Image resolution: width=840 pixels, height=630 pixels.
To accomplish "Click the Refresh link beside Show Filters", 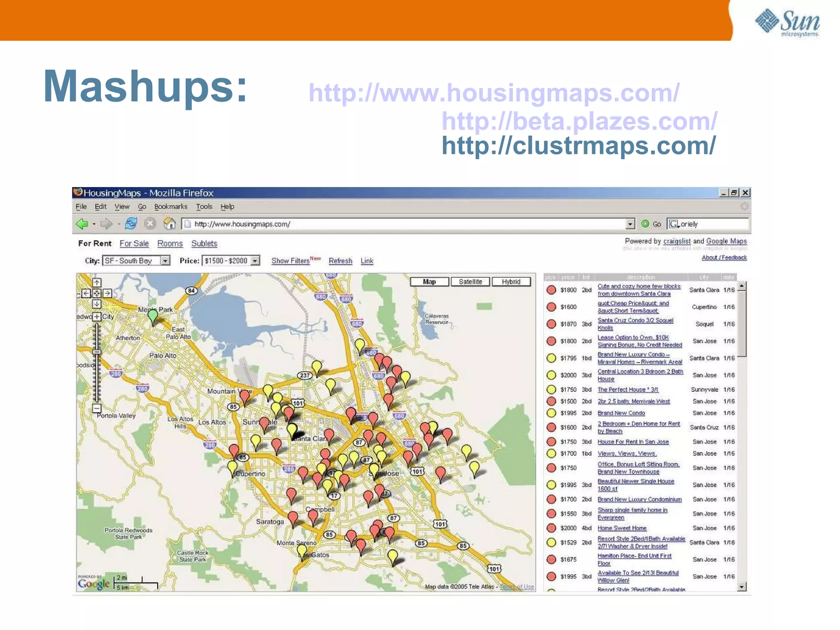I will tap(340, 260).
